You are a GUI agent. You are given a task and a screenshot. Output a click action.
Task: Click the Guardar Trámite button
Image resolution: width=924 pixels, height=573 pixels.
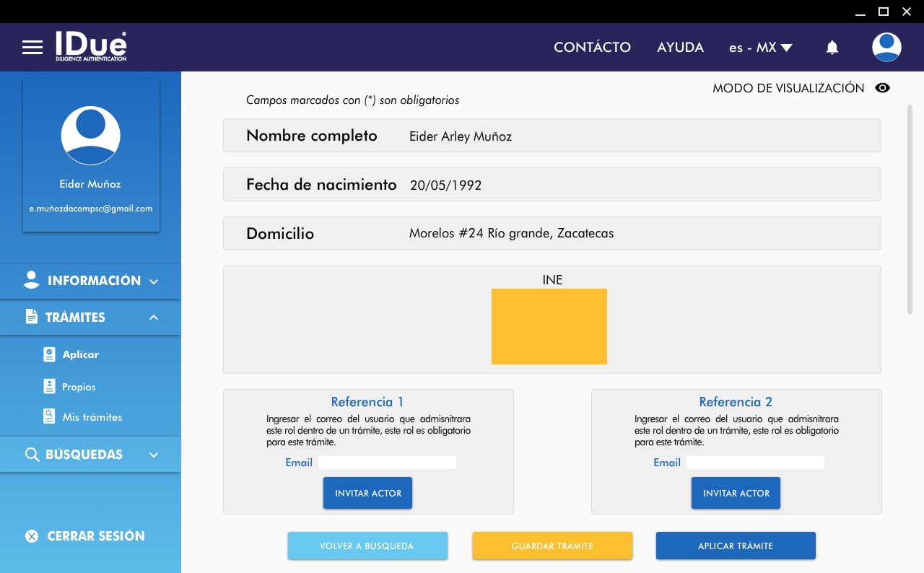tap(552, 546)
